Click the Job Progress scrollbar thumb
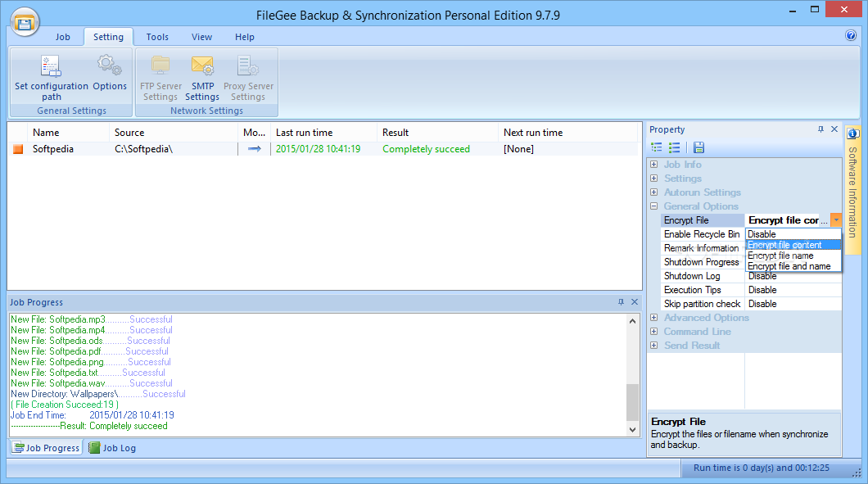The height and width of the screenshot is (484, 868). tap(632, 402)
